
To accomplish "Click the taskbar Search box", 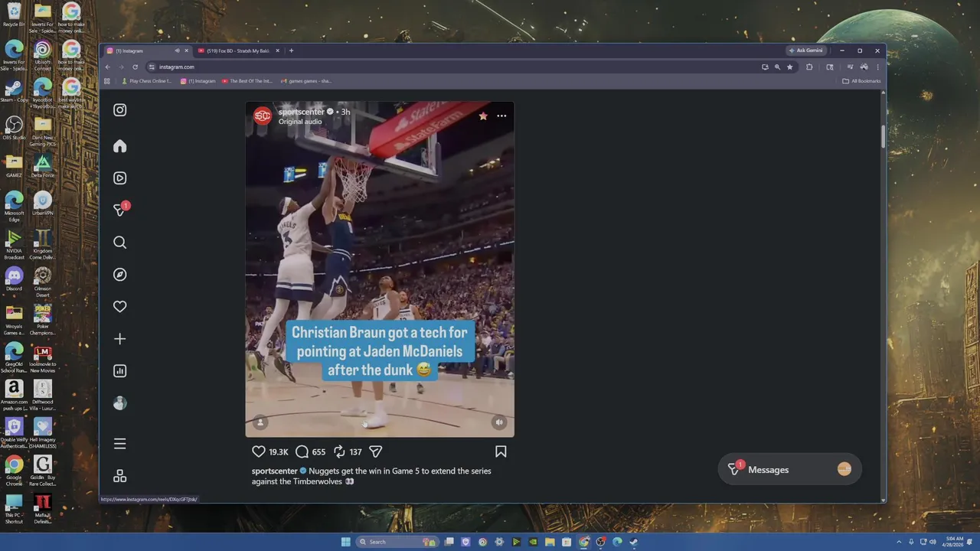I will pyautogui.click(x=396, y=542).
